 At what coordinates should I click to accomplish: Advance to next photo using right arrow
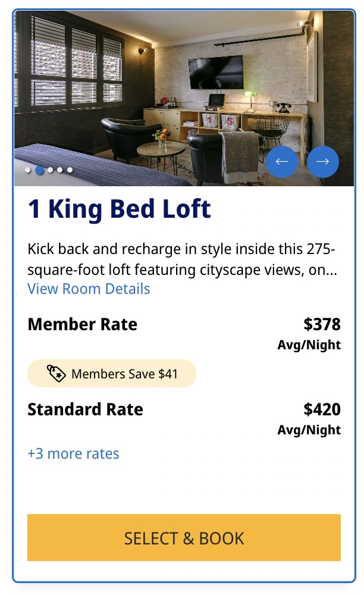tap(323, 161)
